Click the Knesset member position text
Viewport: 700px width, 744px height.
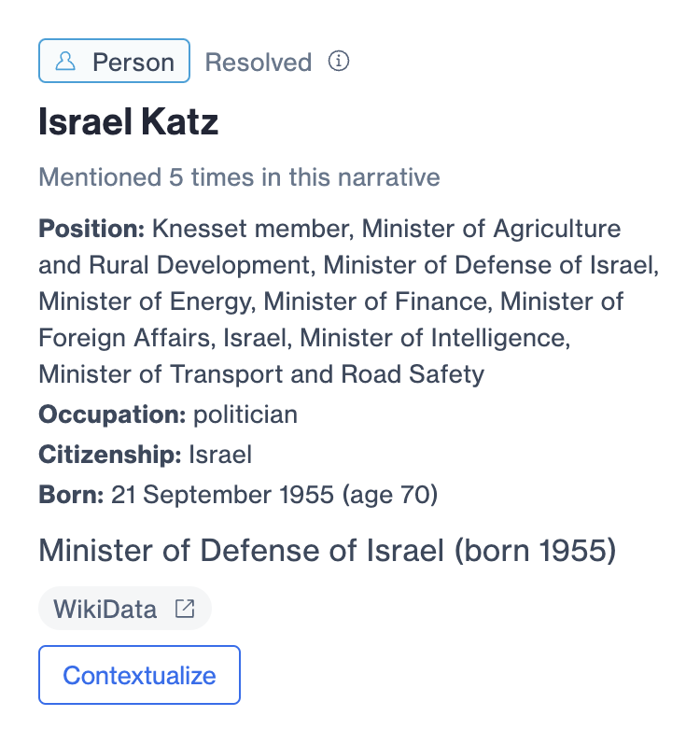coord(253,229)
